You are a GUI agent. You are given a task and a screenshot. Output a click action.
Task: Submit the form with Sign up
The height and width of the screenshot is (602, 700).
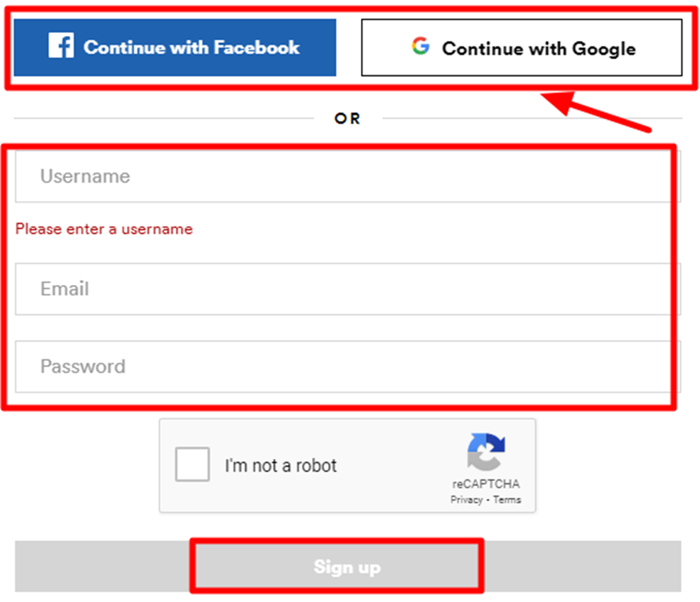[347, 567]
